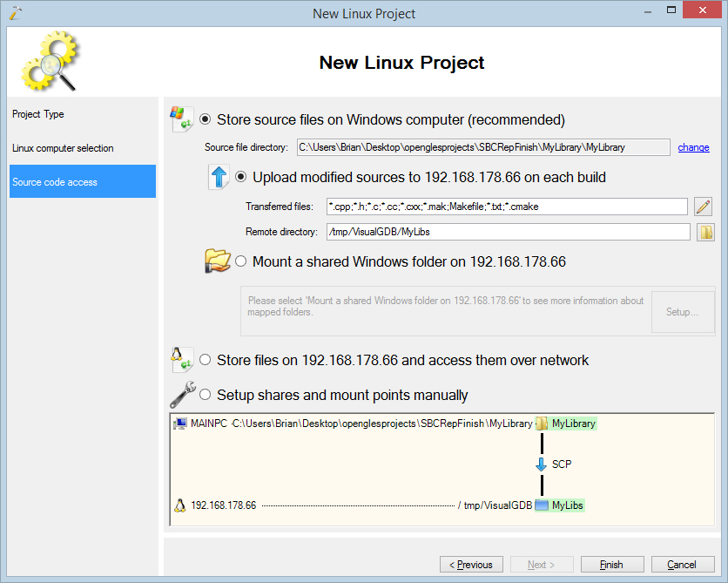The image size is (728, 583).
Task: Click the blue SCP down arrow icon
Action: [x=541, y=464]
